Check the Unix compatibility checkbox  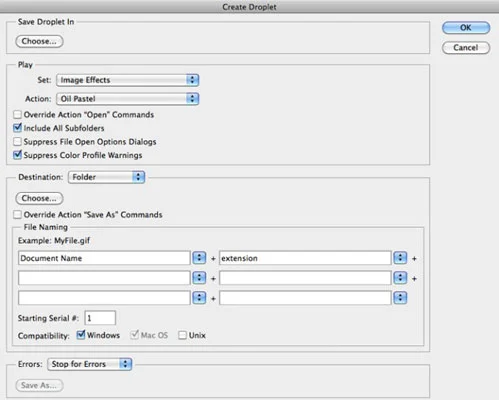point(182,335)
